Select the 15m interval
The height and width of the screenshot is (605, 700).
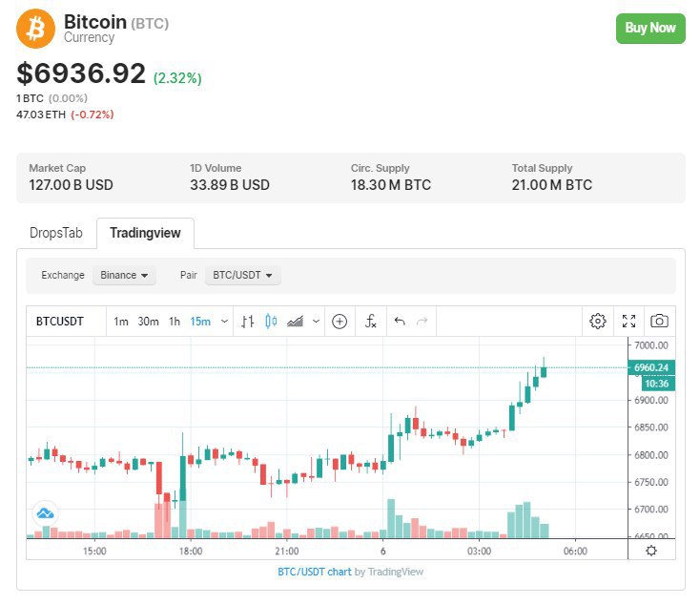[x=200, y=322]
